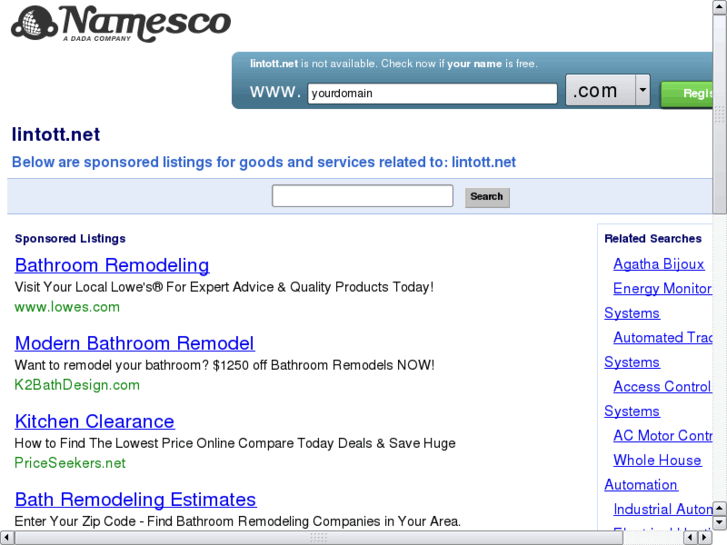Click vertical scrollbar up arrow

(x=719, y=7)
